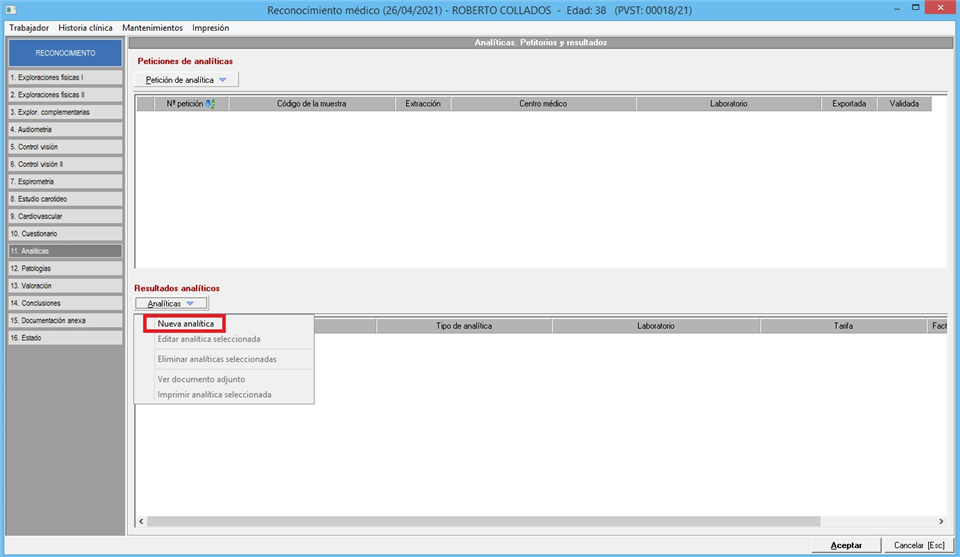Click the right arrow of the horizontal scrollbar
This screenshot has width=960, height=557.
pyautogui.click(x=941, y=521)
